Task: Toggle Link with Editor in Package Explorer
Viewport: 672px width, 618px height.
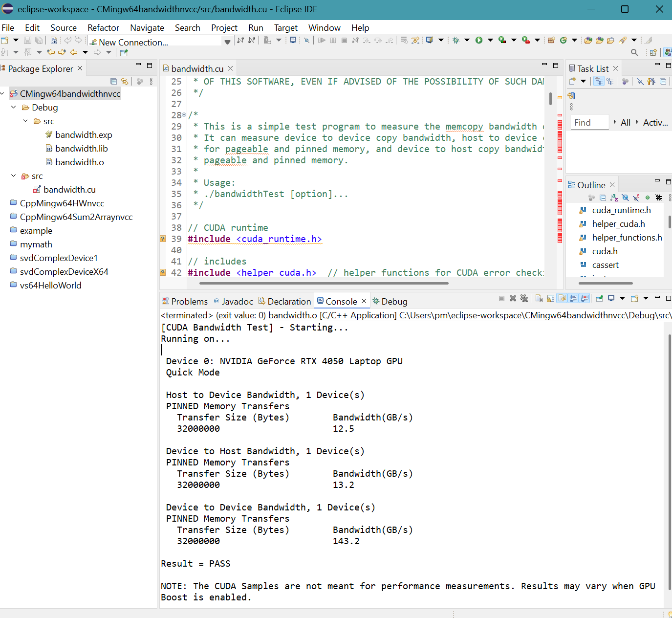Action: point(125,81)
